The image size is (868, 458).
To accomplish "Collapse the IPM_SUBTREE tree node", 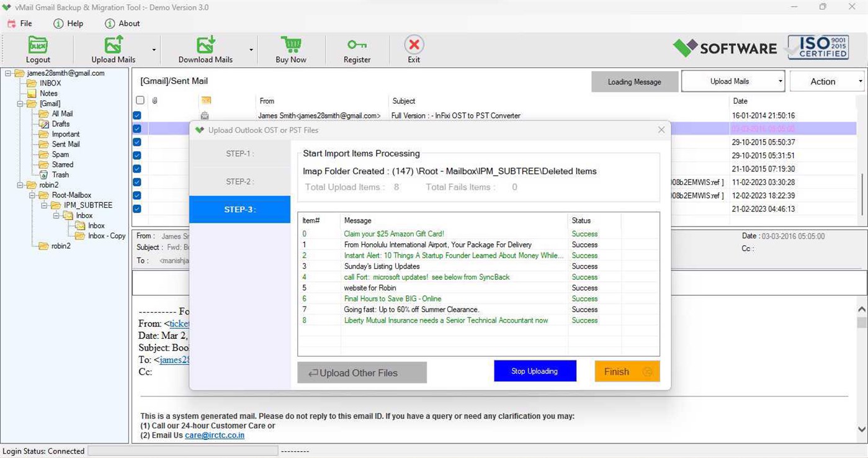I will pyautogui.click(x=45, y=205).
